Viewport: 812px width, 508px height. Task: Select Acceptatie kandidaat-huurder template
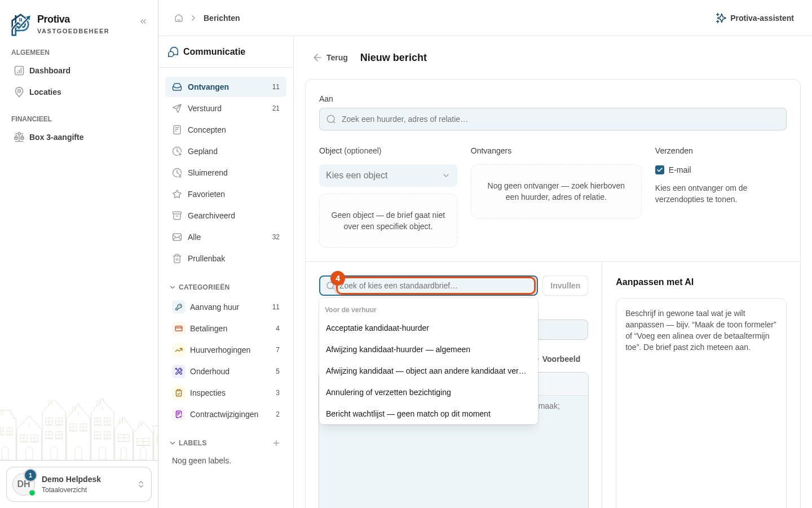click(429, 328)
